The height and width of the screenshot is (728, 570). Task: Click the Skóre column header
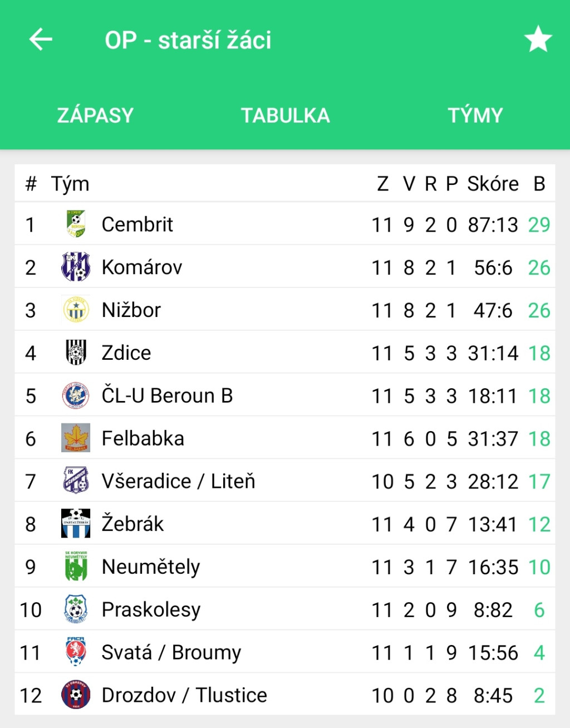tap(493, 184)
